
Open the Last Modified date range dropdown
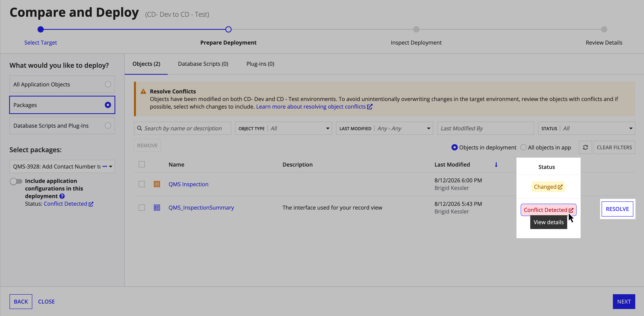point(384,128)
